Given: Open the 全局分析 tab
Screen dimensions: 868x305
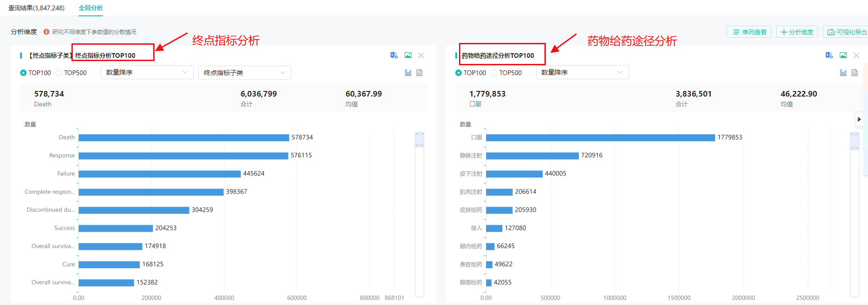Looking at the screenshot, I should [91, 8].
